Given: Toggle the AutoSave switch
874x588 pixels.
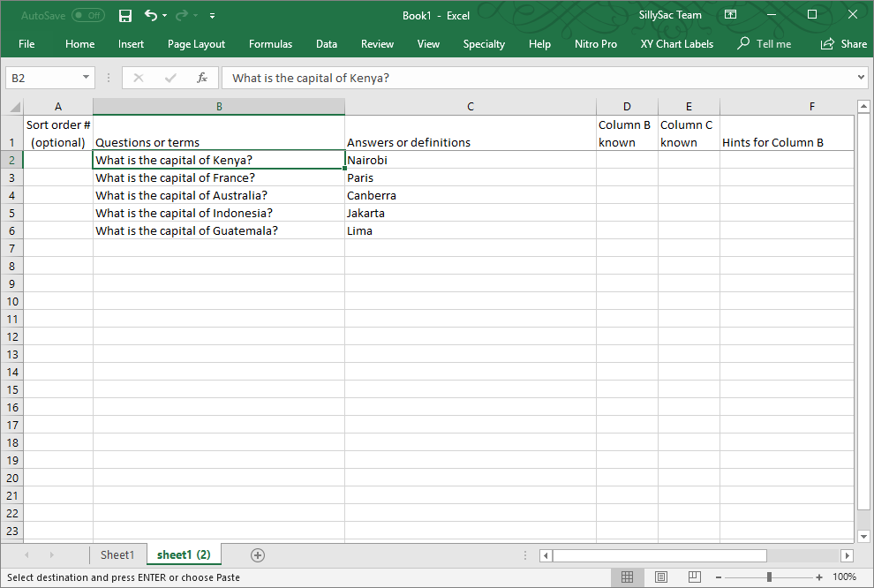Looking at the screenshot, I should (x=87, y=15).
